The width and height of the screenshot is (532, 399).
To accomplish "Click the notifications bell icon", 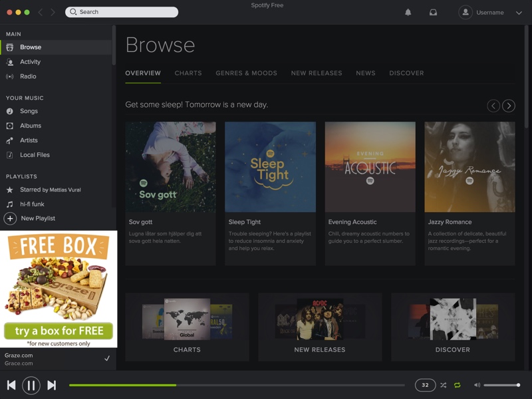I will tap(408, 12).
